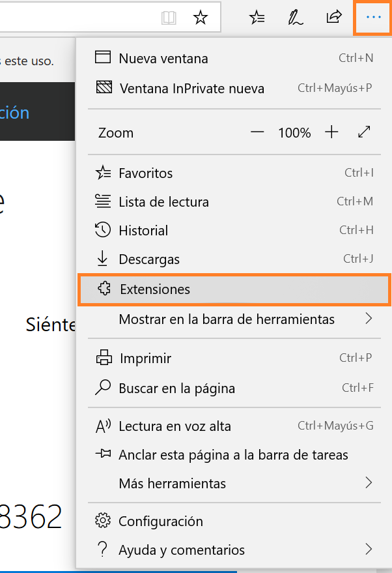Image resolution: width=392 pixels, height=573 pixels.
Task: Select Extensiones menu entry
Action: pyautogui.click(x=155, y=289)
